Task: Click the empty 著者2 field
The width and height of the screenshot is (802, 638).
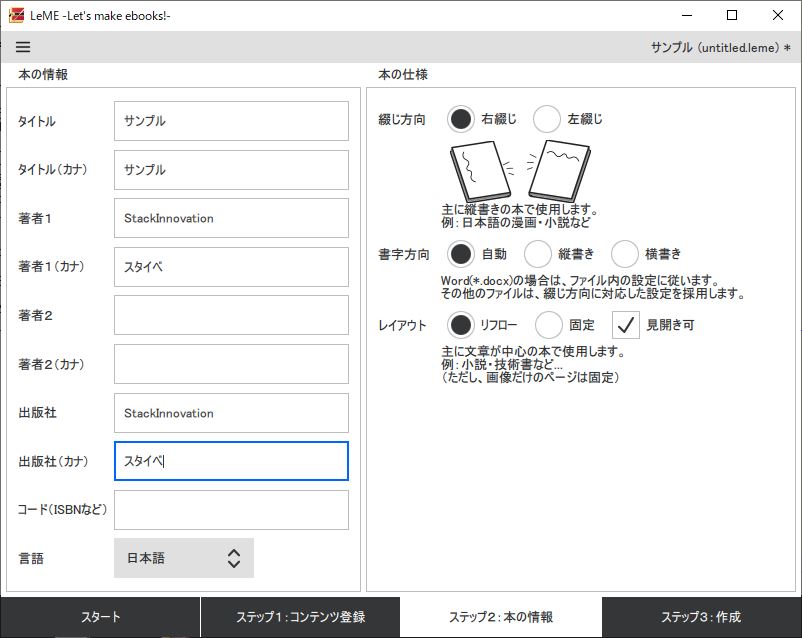Action: (x=231, y=315)
